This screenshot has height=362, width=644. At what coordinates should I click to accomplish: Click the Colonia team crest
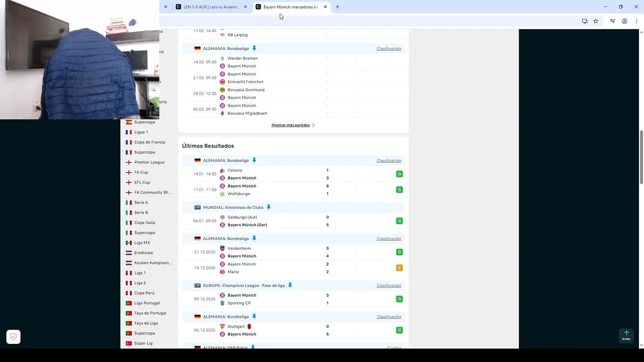pos(222,170)
